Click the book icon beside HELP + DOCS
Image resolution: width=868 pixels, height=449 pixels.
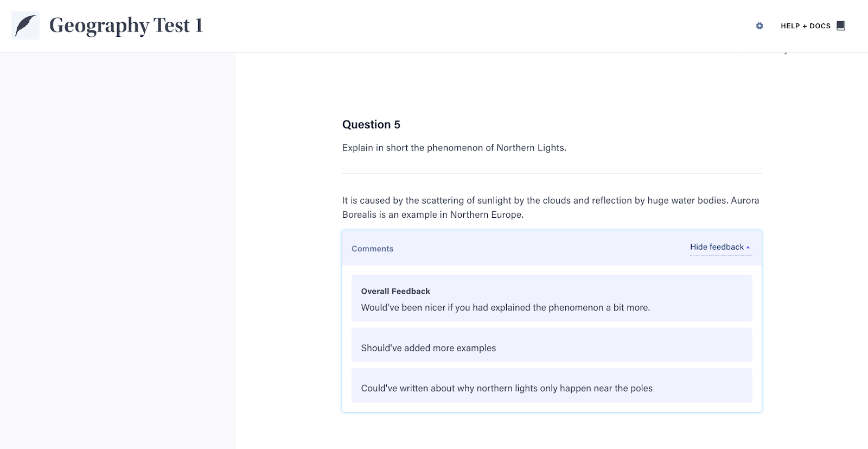(x=841, y=26)
